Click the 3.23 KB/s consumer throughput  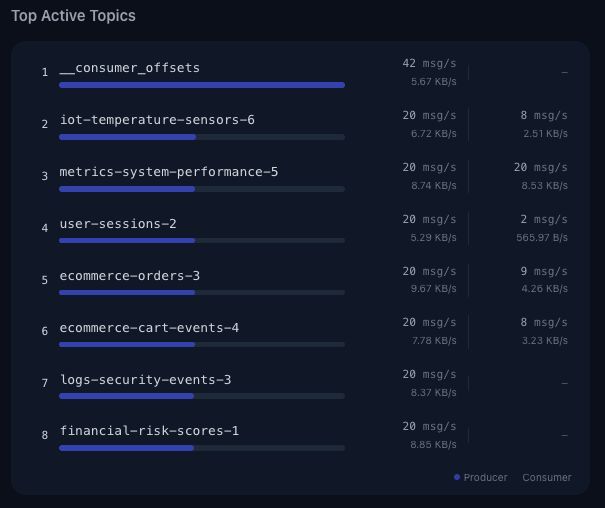click(x=544, y=341)
